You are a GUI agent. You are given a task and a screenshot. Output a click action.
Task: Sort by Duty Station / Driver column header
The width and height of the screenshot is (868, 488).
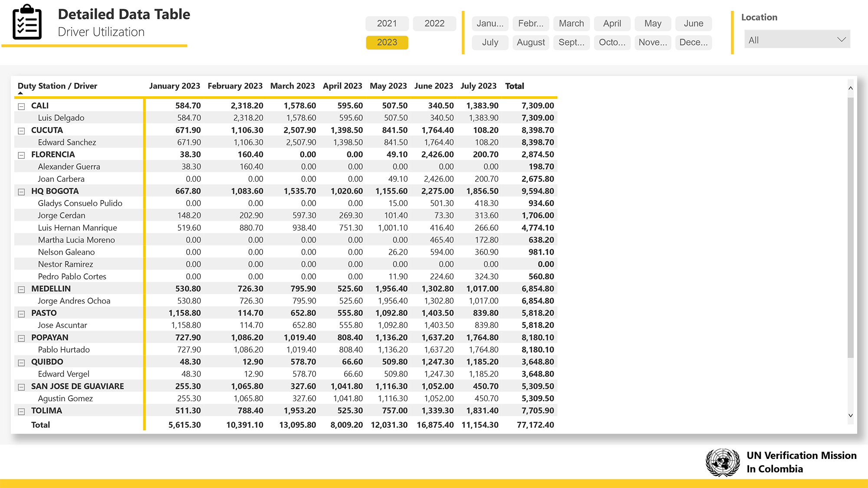(x=57, y=86)
